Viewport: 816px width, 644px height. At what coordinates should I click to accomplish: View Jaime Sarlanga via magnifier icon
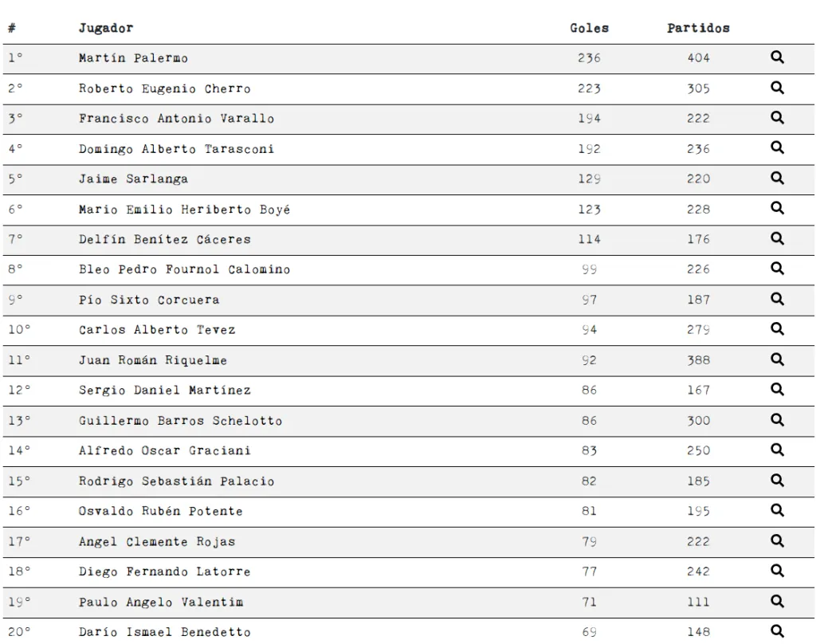(x=777, y=179)
